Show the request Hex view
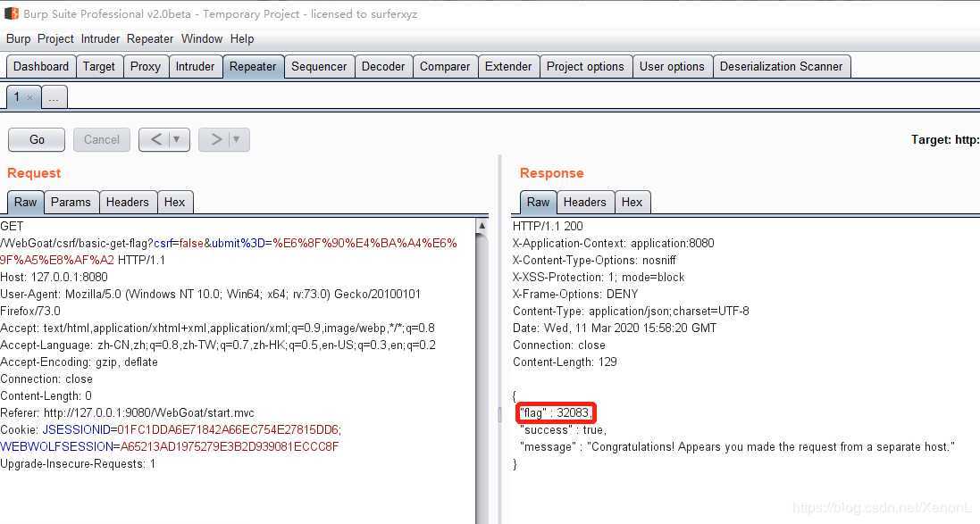 pos(174,202)
